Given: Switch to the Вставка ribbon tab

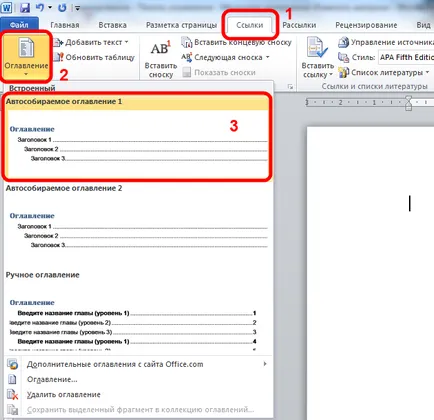Looking at the screenshot, I should (112, 25).
